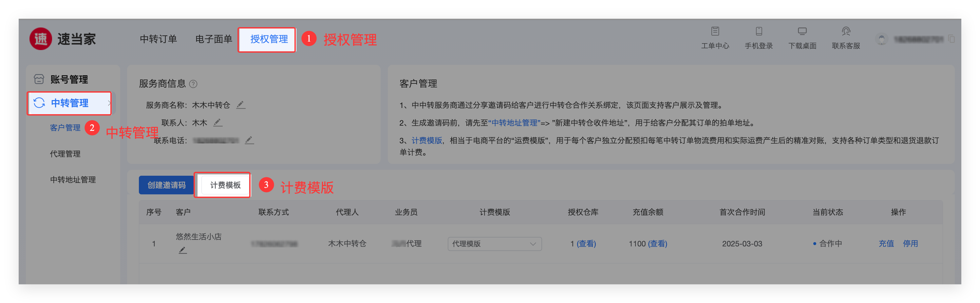This screenshot has height=303, width=980.
Task: Edit 联系电话 using the pencil icon
Action: 249,141
